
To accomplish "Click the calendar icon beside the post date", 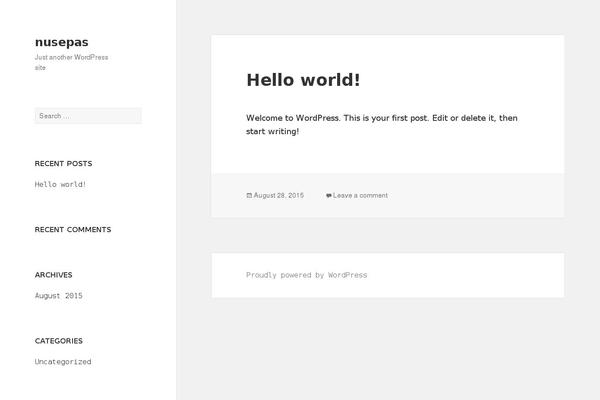I will [249, 196].
